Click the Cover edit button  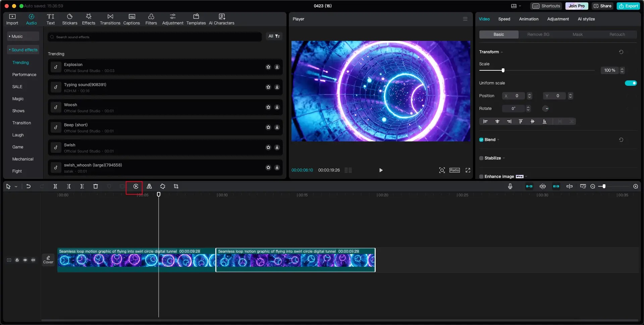tap(48, 260)
